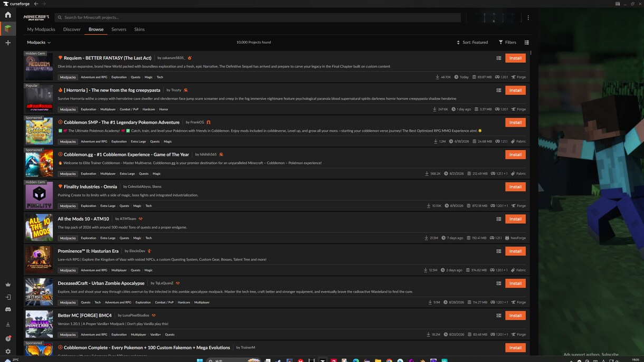Click the project list vertical scrollbar
The height and width of the screenshot is (362, 644).
[x=531, y=52]
